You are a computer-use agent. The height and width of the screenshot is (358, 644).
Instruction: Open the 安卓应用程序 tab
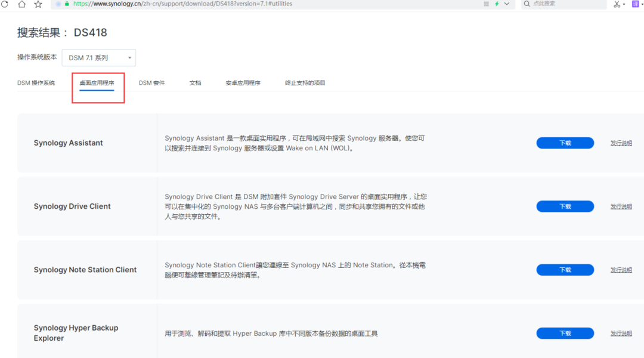[x=243, y=83]
